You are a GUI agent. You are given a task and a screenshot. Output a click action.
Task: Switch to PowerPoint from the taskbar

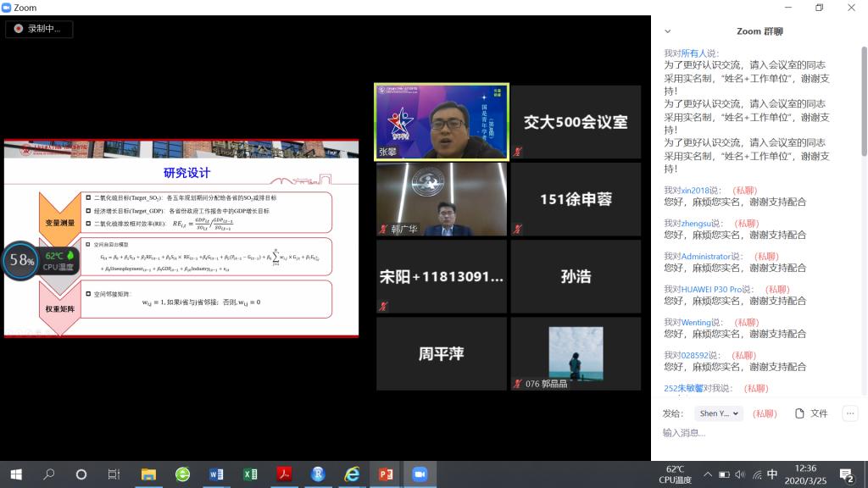click(x=386, y=474)
